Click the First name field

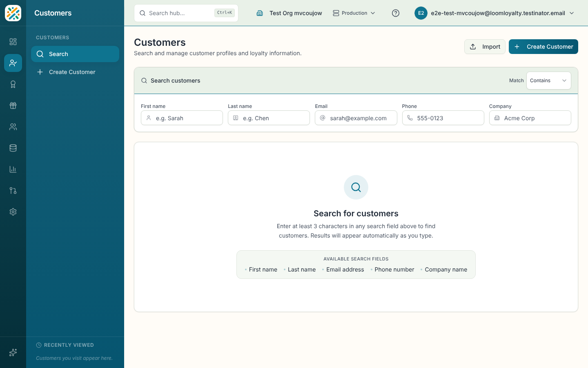click(x=182, y=118)
